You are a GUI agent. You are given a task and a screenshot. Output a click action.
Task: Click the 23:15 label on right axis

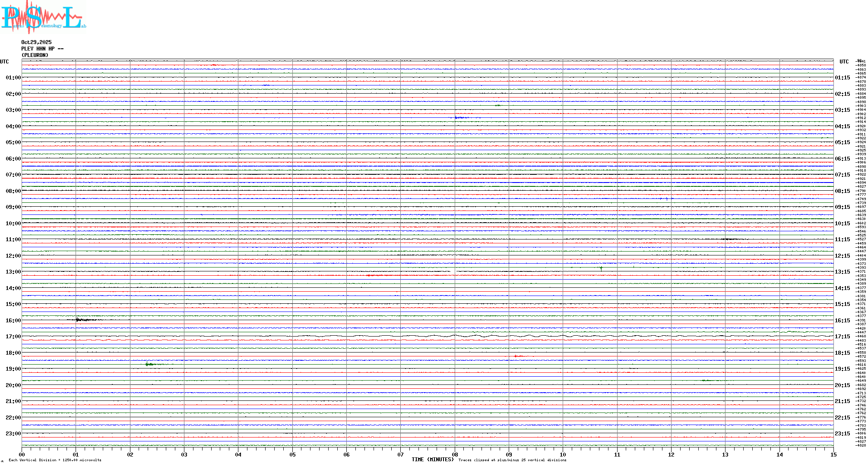pyautogui.click(x=843, y=434)
